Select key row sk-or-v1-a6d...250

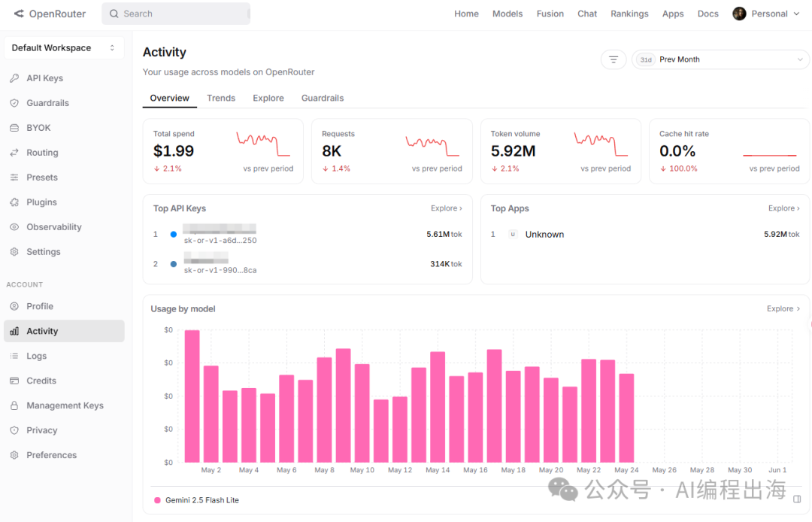pyautogui.click(x=308, y=234)
